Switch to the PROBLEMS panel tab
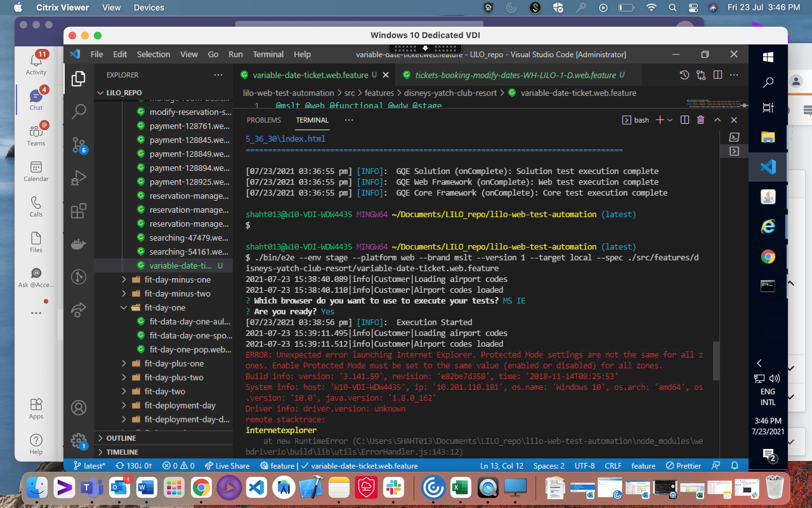Viewport: 812px width, 508px height. [264, 120]
